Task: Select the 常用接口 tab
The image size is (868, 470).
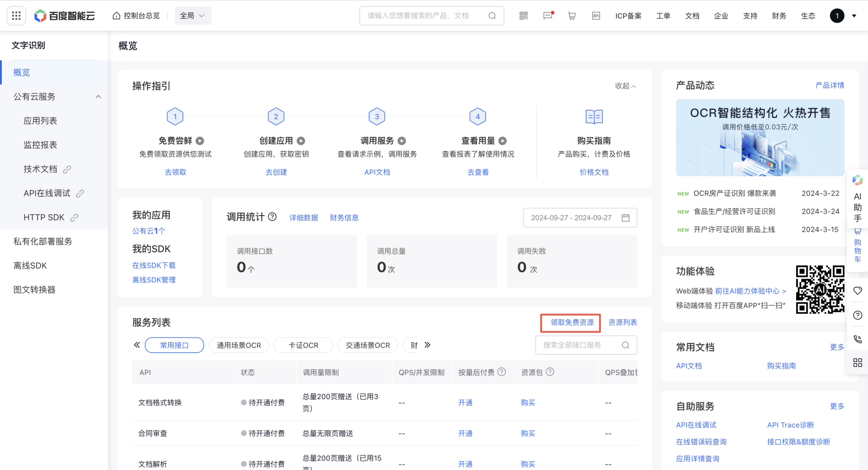Action: [x=175, y=345]
